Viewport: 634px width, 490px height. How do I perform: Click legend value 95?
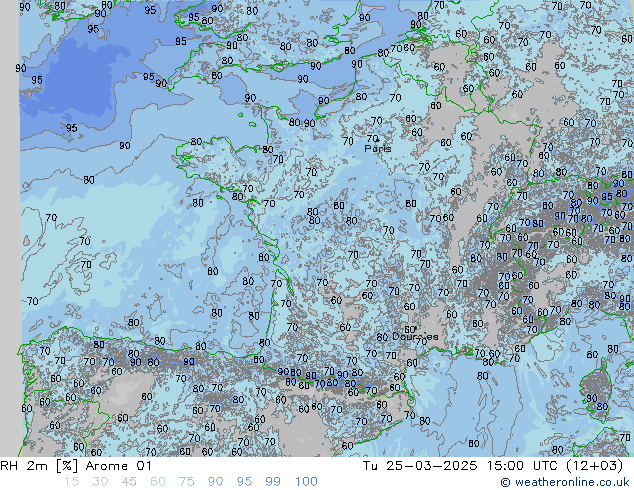244,482
